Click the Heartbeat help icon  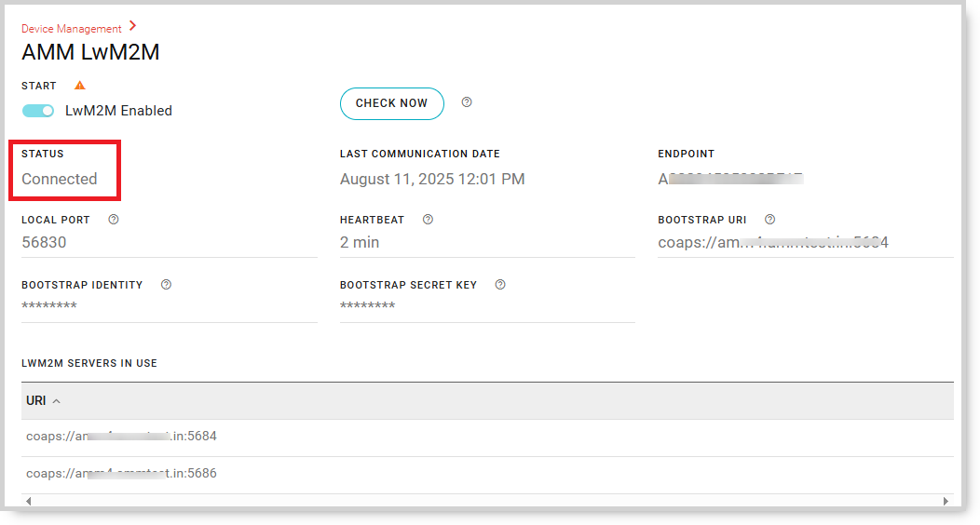pos(428,220)
